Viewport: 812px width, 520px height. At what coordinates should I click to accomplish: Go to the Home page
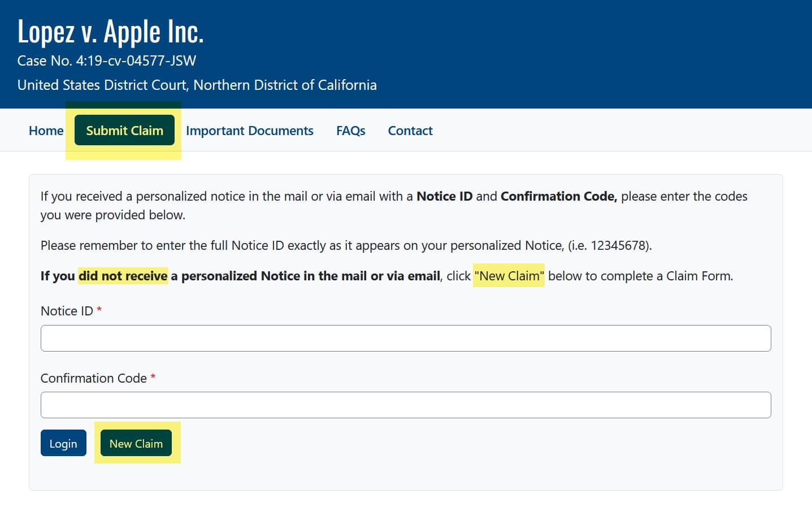pos(46,131)
